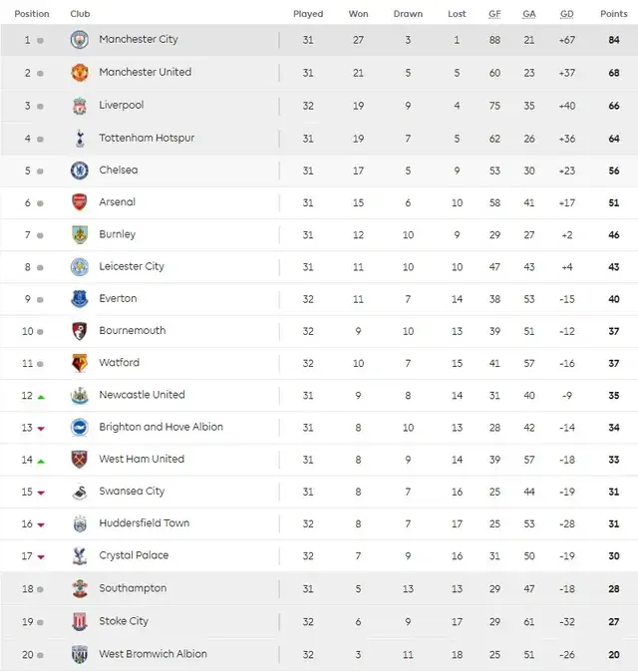Click the red down arrow beside Brighton
This screenshot has width=638, height=672.
click(x=41, y=429)
